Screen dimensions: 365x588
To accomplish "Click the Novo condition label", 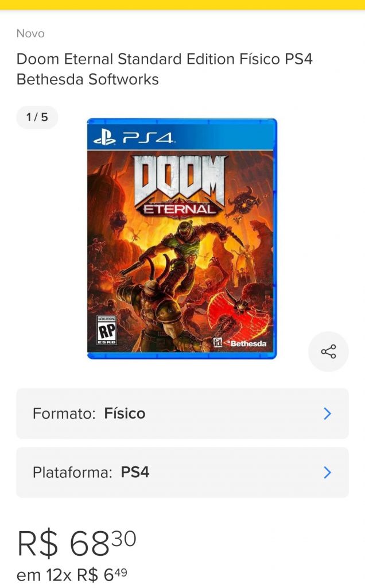I will 30,34.
